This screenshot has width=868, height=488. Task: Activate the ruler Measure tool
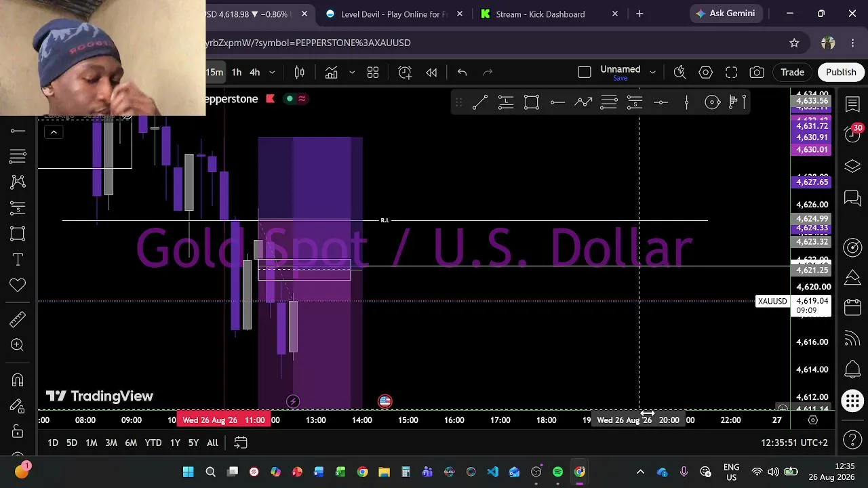click(18, 319)
